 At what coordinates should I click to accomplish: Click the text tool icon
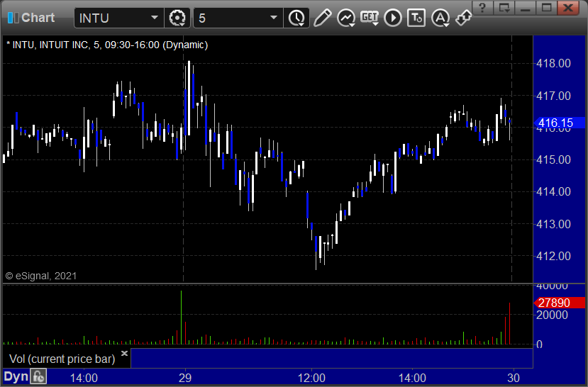click(x=416, y=18)
